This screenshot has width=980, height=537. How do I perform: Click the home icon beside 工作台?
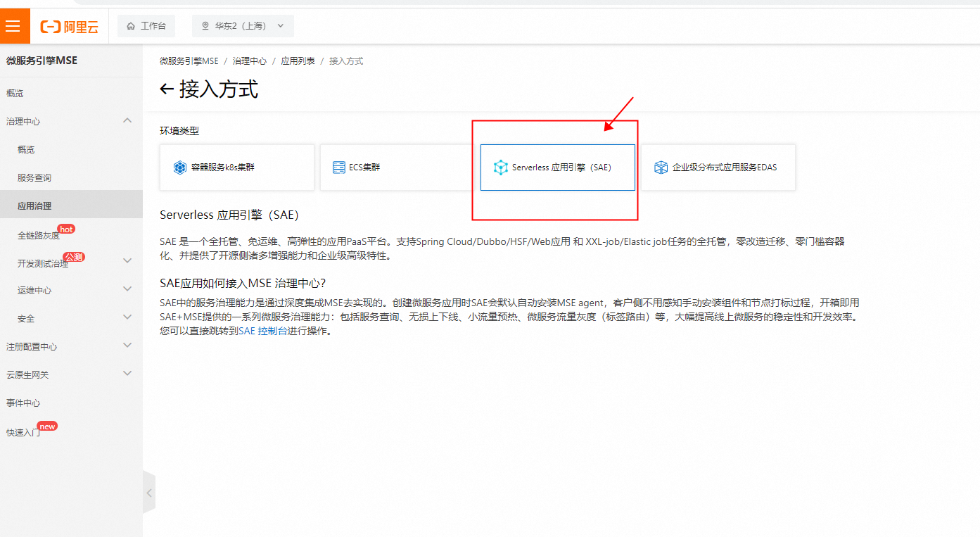coord(131,26)
